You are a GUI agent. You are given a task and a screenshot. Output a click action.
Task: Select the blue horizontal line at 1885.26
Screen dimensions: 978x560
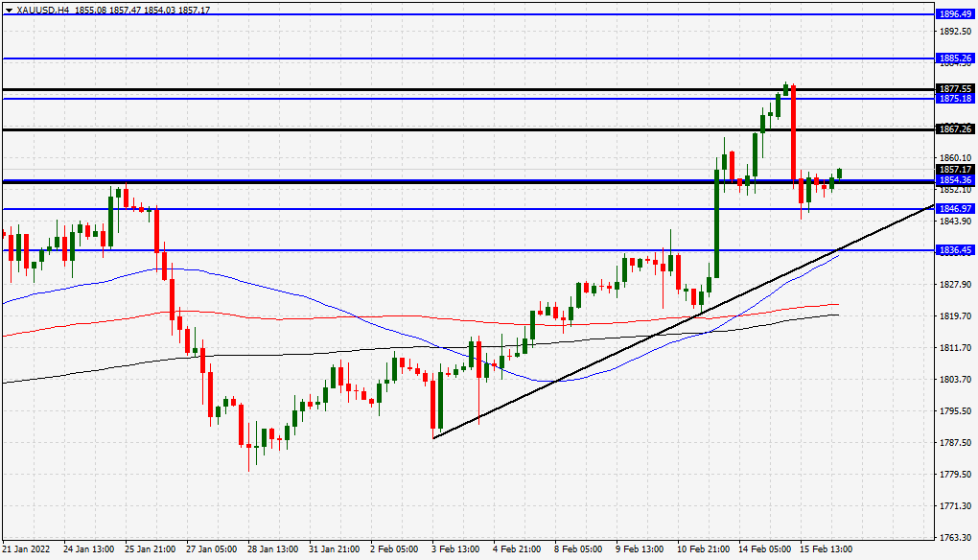[468, 58]
